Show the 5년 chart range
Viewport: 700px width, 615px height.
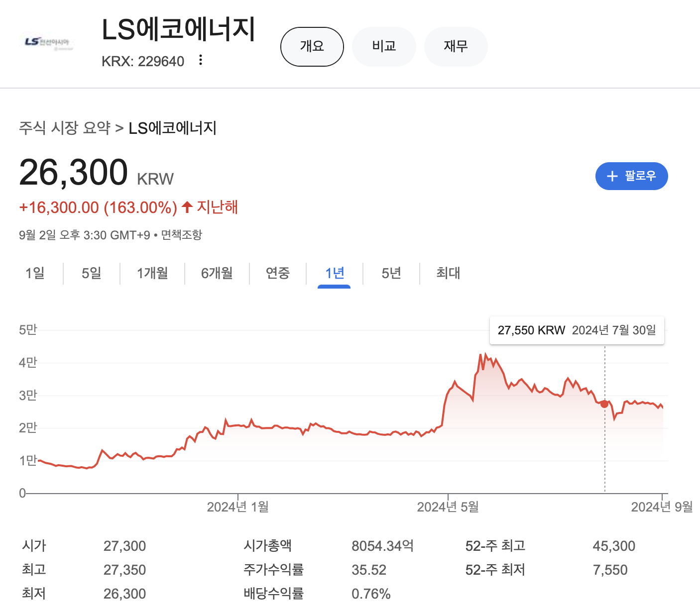[x=391, y=273]
